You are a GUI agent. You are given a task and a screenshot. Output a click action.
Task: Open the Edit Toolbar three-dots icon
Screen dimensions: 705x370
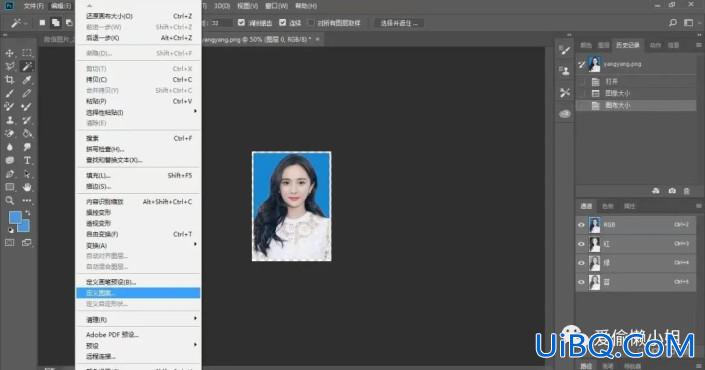(x=27, y=201)
